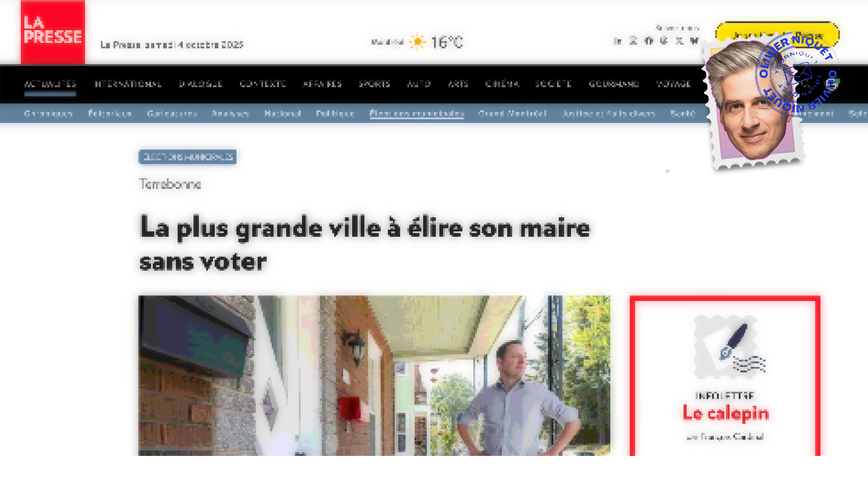Select the Élections municipales subsection
This screenshot has width=868, height=488.
(x=416, y=114)
